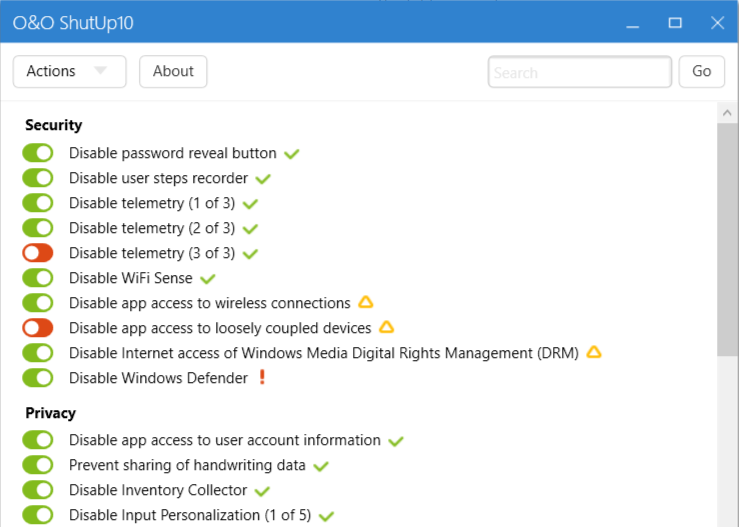Switch off the Disable Windows Defender toggle
The height and width of the screenshot is (527, 739).
[x=38, y=378]
